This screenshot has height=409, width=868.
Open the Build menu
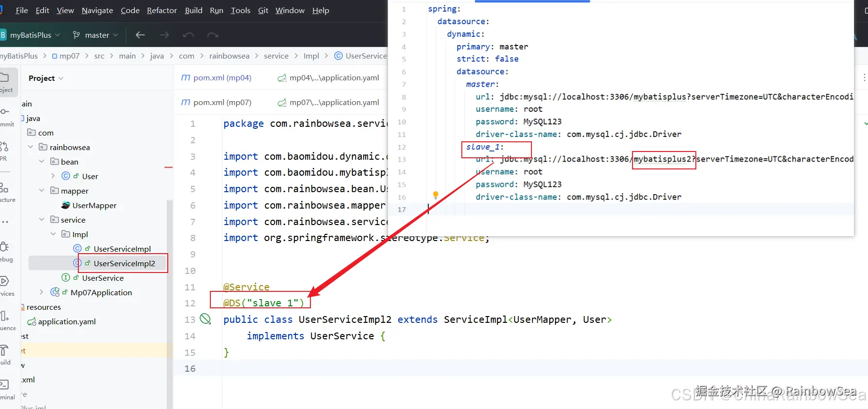click(193, 10)
